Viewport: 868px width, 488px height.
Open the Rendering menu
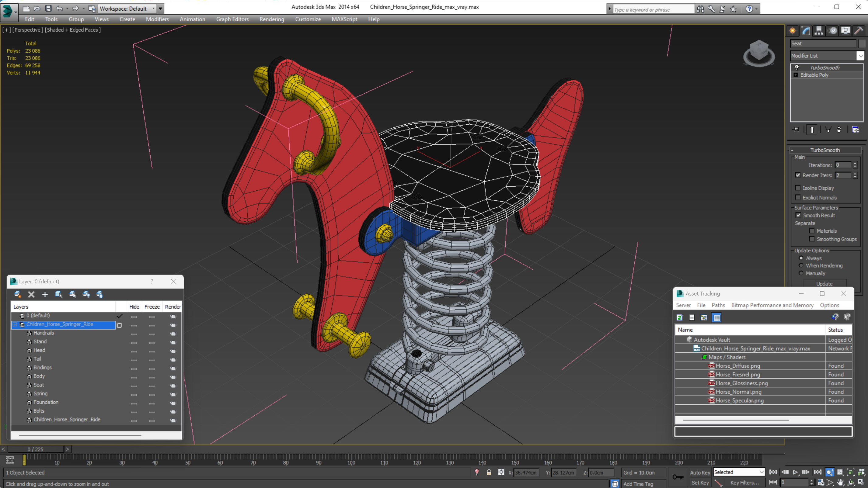tap(272, 19)
